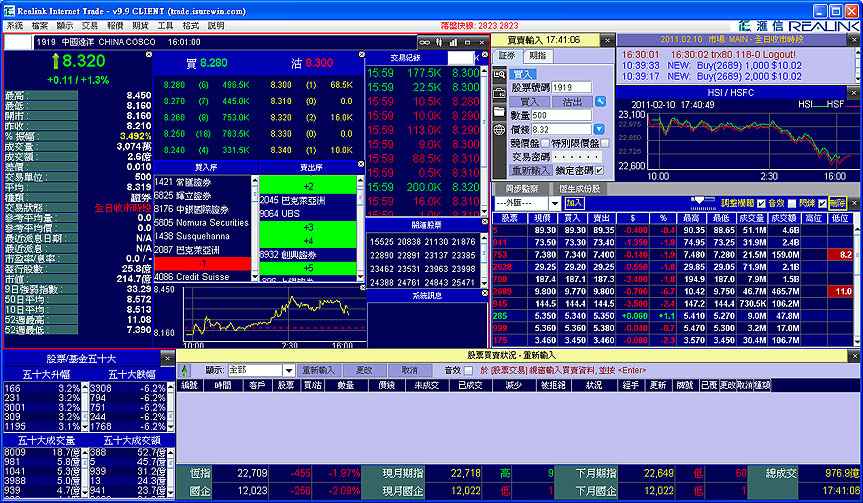
Task: Switch to the 期指 futures tab
Action: pyautogui.click(x=538, y=56)
